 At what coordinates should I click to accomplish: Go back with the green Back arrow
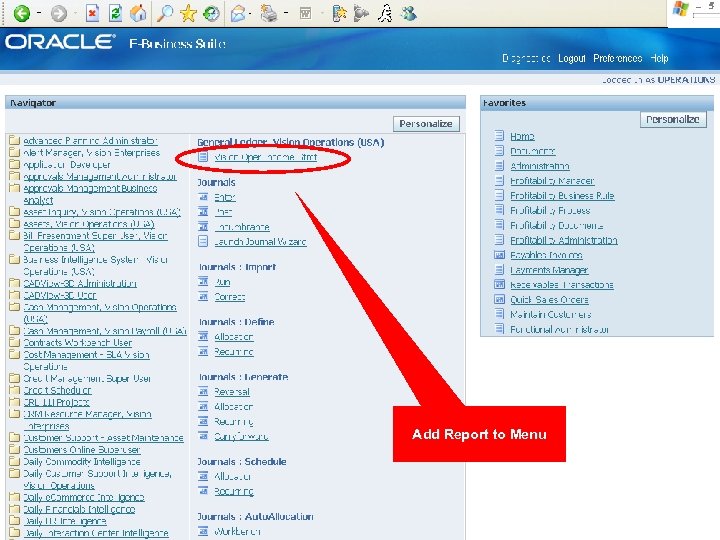(22, 14)
